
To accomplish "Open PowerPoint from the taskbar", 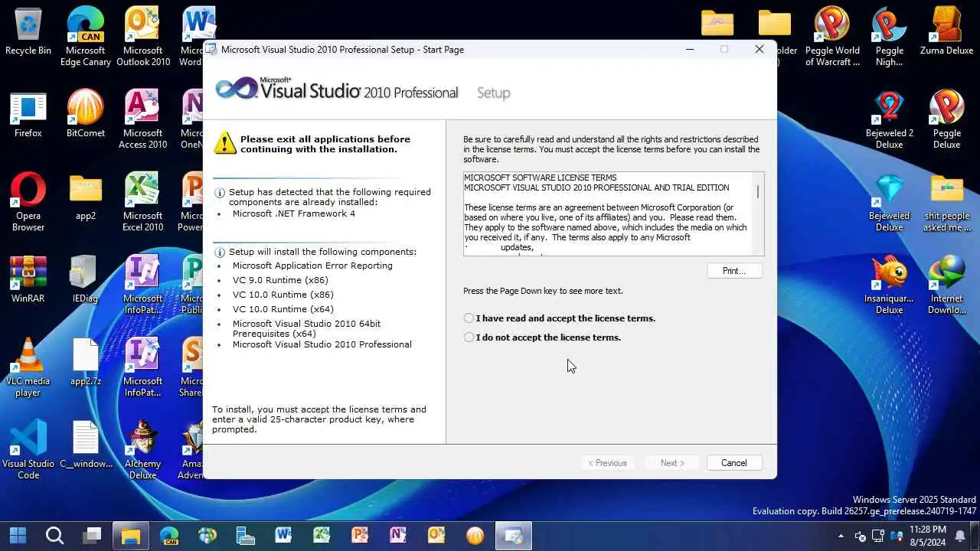I will coord(360,535).
